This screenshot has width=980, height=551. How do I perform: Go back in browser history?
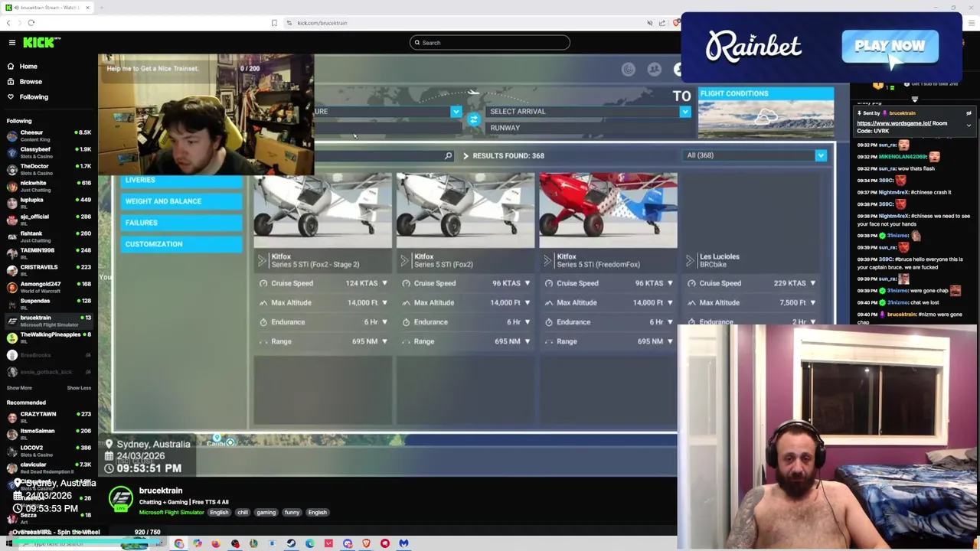click(8, 23)
